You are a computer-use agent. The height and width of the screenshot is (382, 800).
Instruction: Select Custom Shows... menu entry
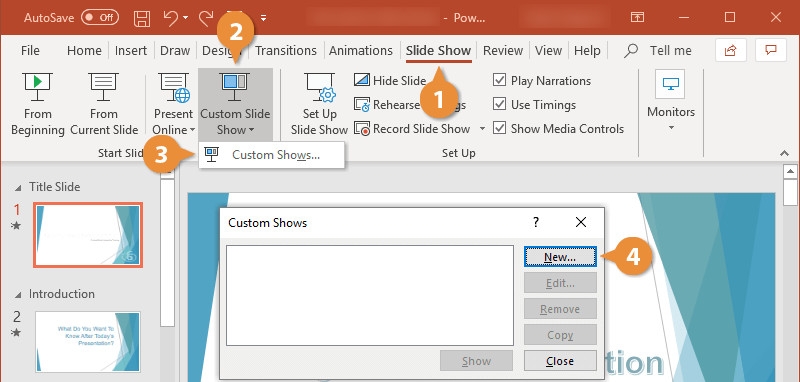(271, 155)
